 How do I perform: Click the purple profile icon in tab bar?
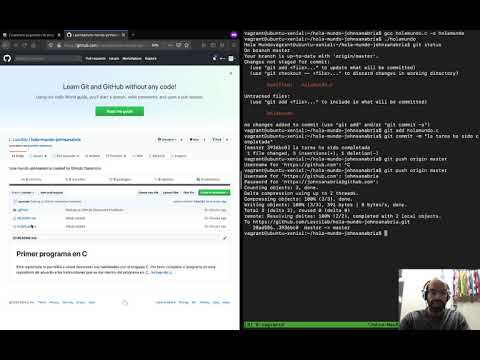point(234,35)
